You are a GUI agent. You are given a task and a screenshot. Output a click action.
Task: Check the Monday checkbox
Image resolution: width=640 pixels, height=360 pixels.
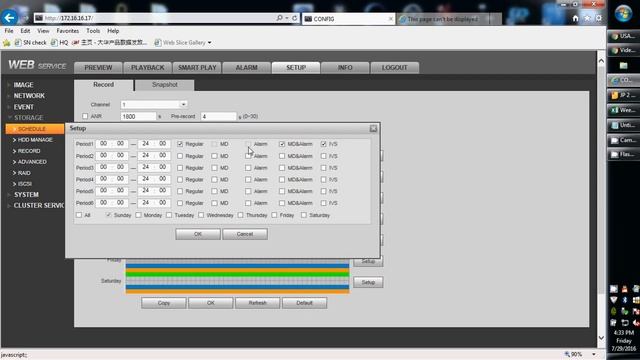tap(138, 215)
